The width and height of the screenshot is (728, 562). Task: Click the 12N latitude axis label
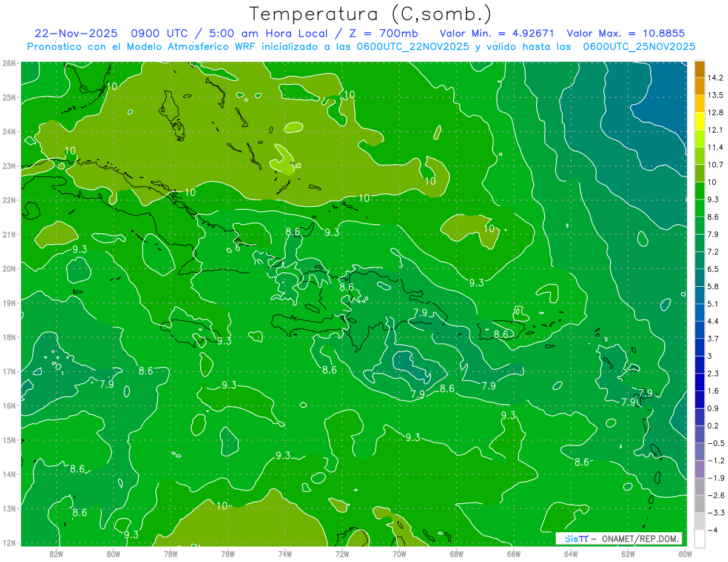(x=9, y=543)
